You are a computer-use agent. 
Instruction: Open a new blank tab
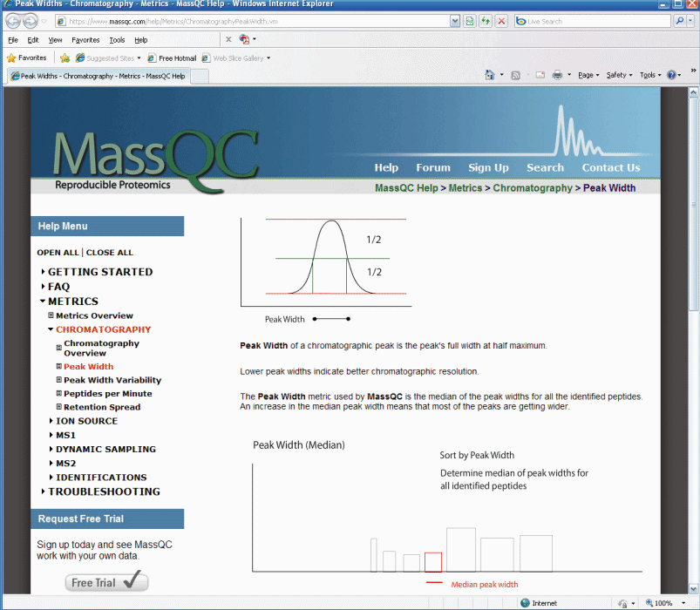200,77
